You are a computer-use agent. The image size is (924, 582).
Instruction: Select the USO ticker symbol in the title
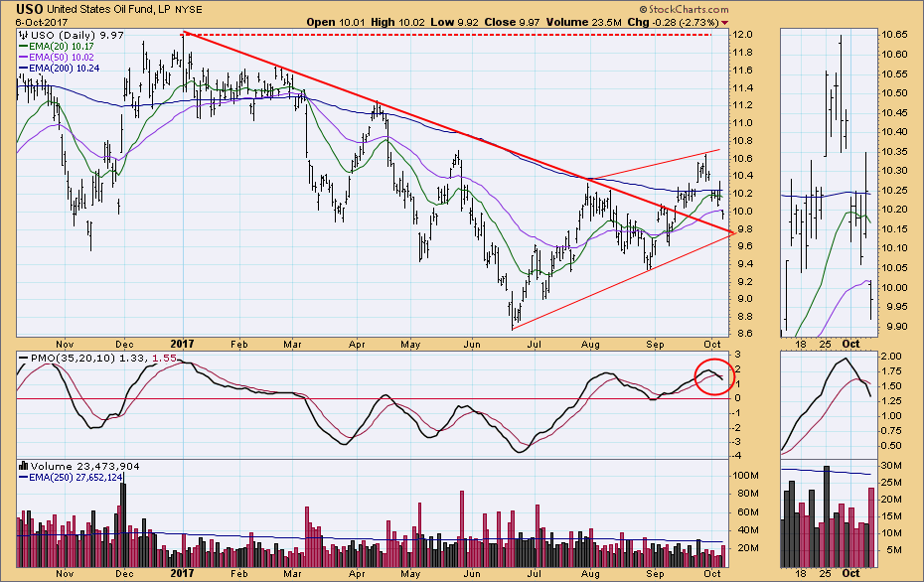29,9
